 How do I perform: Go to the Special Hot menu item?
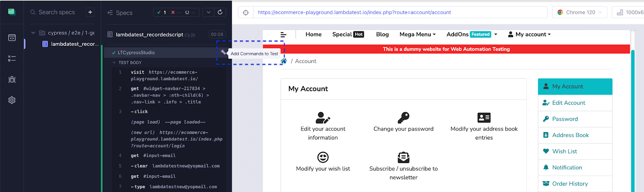point(348,35)
